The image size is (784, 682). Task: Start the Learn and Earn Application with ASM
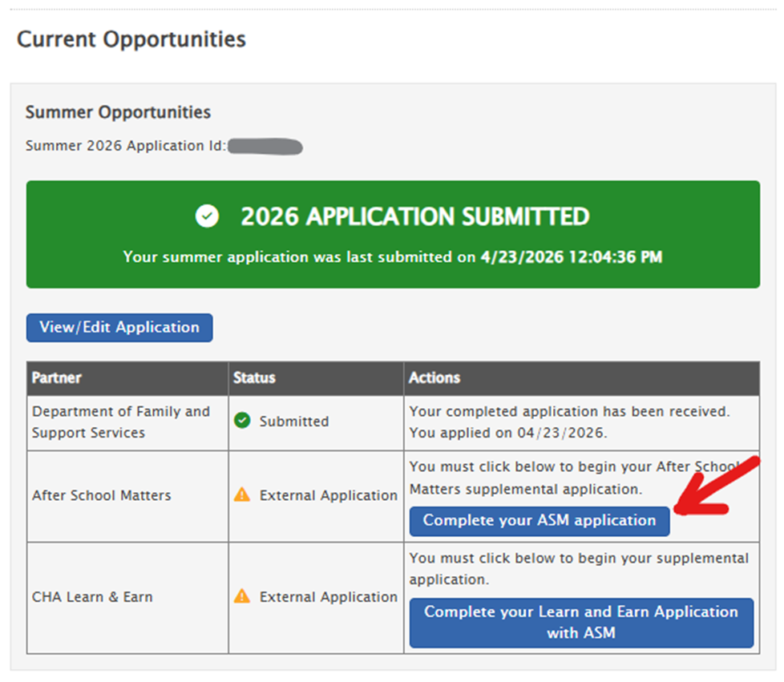581,622
